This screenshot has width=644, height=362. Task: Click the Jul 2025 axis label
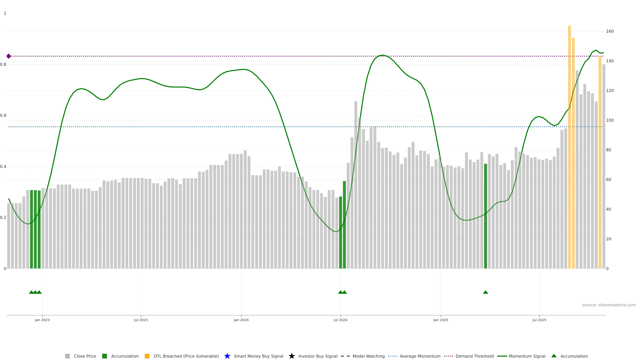click(539, 320)
